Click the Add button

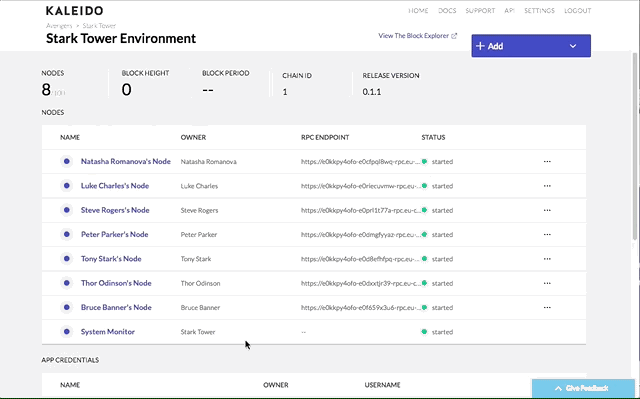point(531,46)
